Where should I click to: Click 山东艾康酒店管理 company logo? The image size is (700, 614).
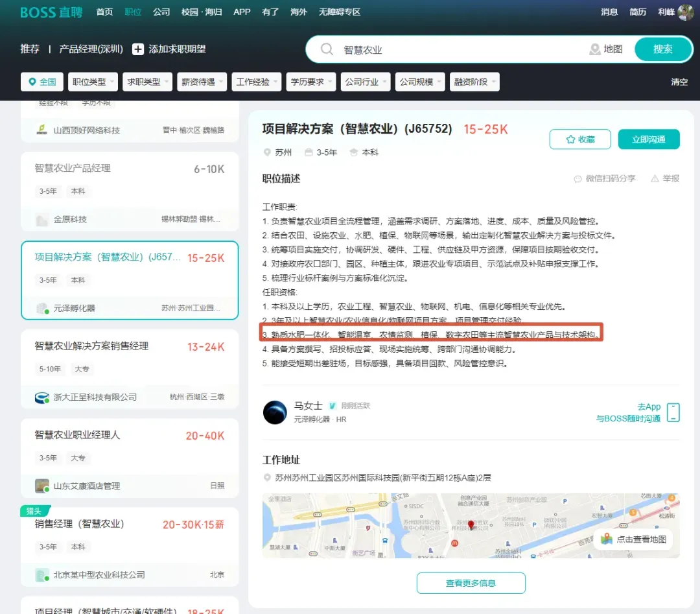(42, 486)
